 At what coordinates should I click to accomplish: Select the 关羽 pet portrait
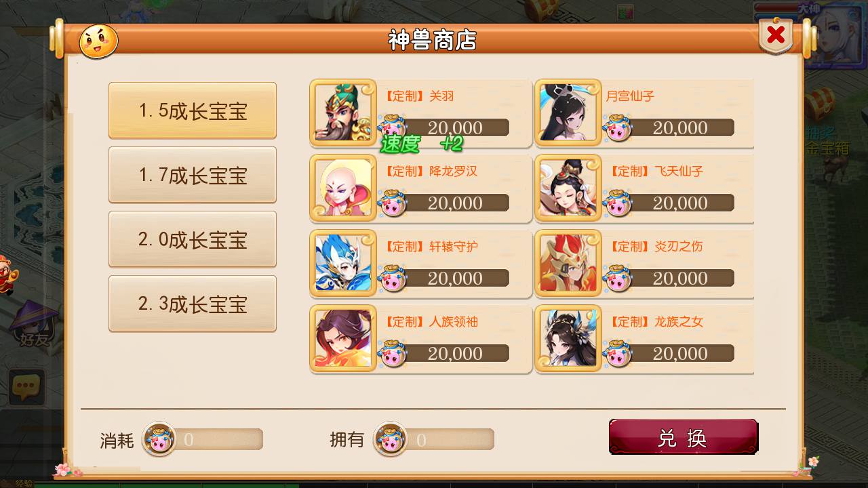343,113
